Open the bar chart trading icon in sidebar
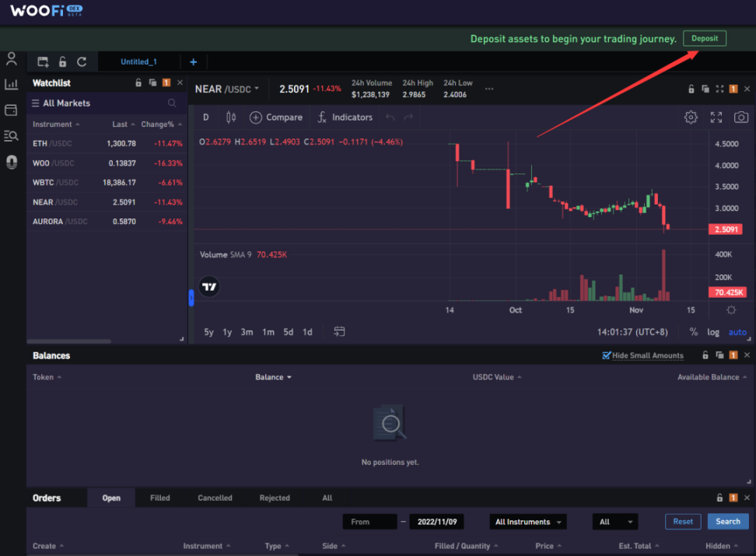The image size is (756, 556). coord(11,84)
